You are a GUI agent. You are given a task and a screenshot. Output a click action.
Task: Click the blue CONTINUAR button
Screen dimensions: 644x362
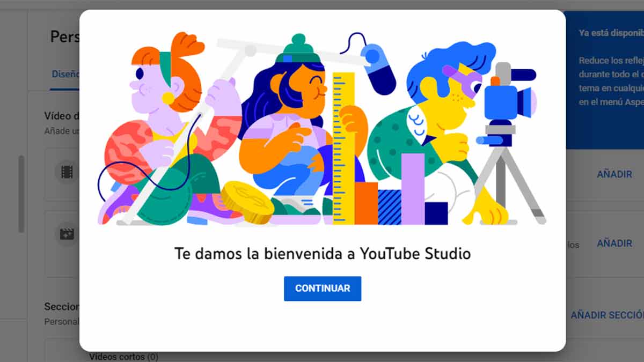(322, 289)
